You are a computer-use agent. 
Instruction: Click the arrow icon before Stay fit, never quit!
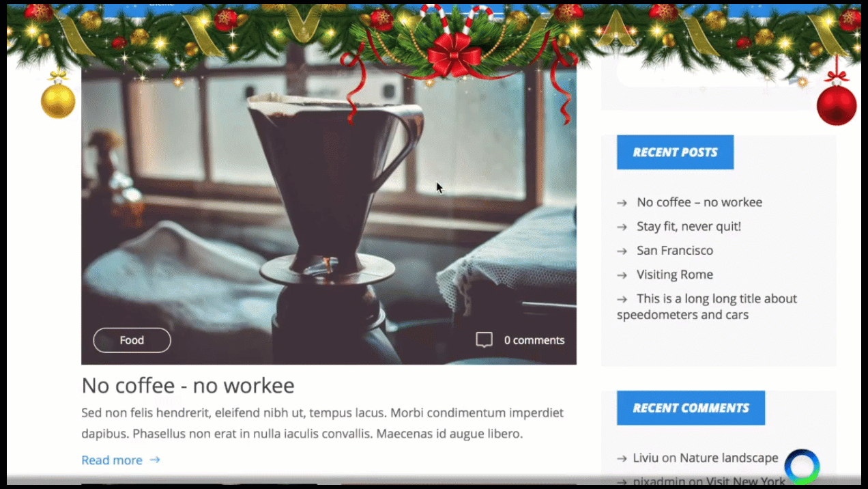tap(622, 227)
